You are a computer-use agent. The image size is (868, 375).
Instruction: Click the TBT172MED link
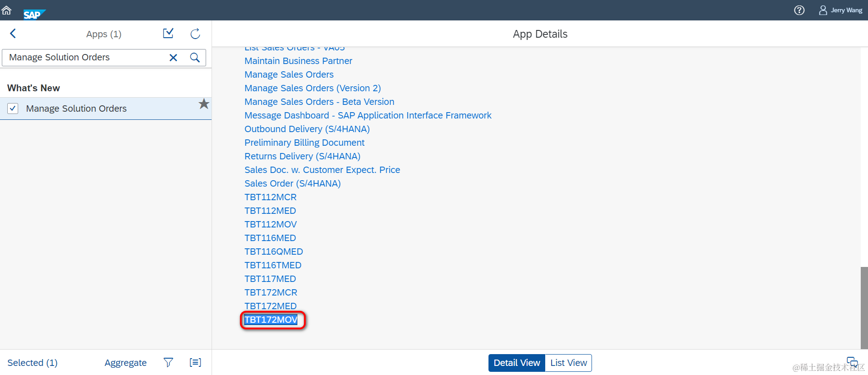pos(271,306)
